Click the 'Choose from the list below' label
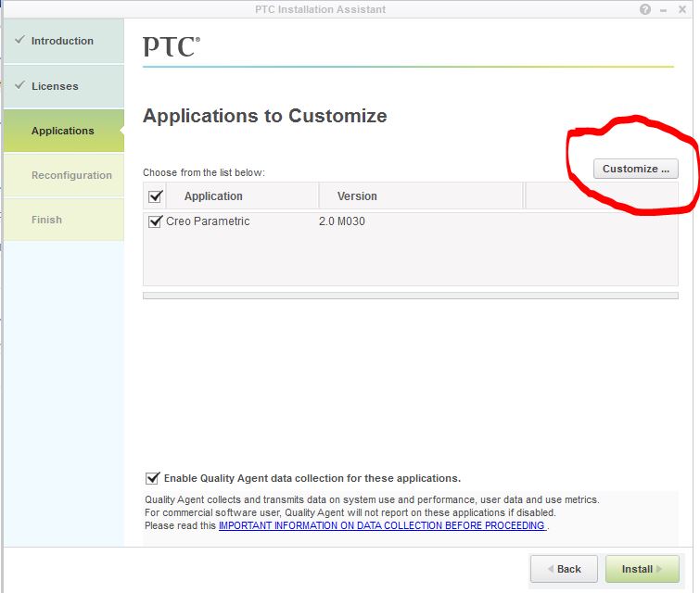The width and height of the screenshot is (700, 593). (x=204, y=172)
